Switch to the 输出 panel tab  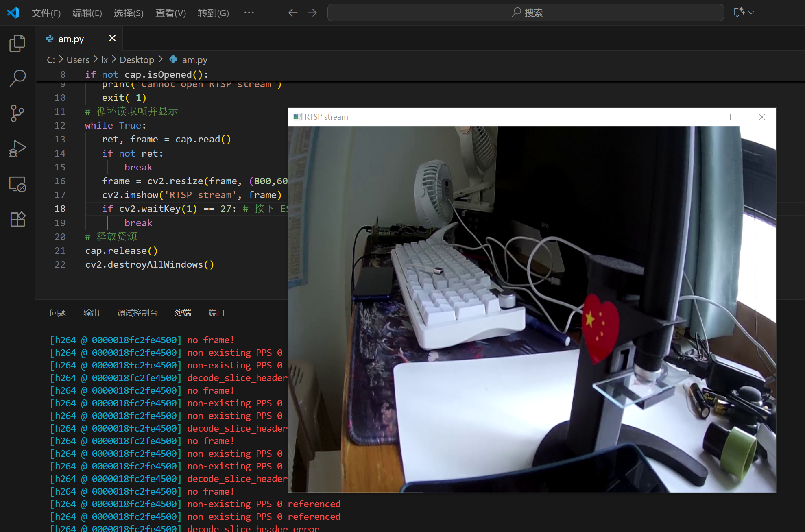pyautogui.click(x=91, y=313)
